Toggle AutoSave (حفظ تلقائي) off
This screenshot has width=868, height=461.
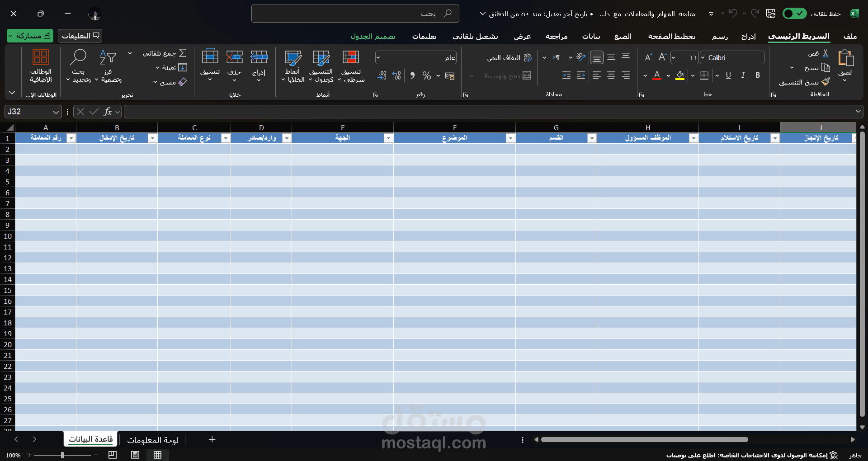click(x=794, y=13)
